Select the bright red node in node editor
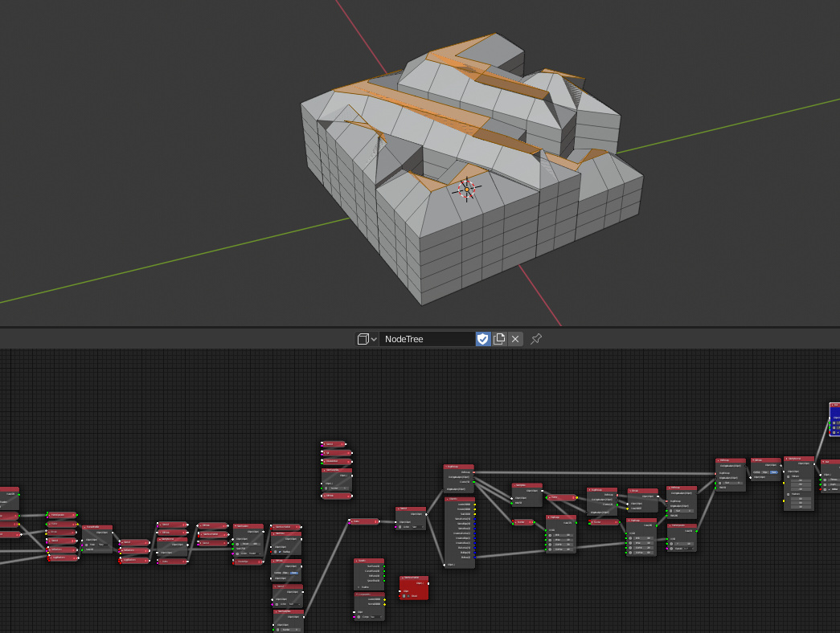 [414, 587]
